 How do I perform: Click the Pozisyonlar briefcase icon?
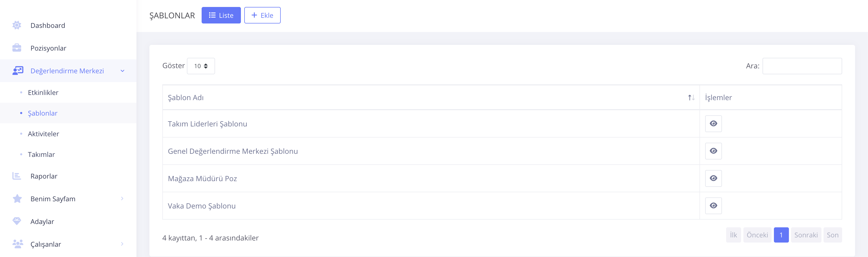coord(17,48)
